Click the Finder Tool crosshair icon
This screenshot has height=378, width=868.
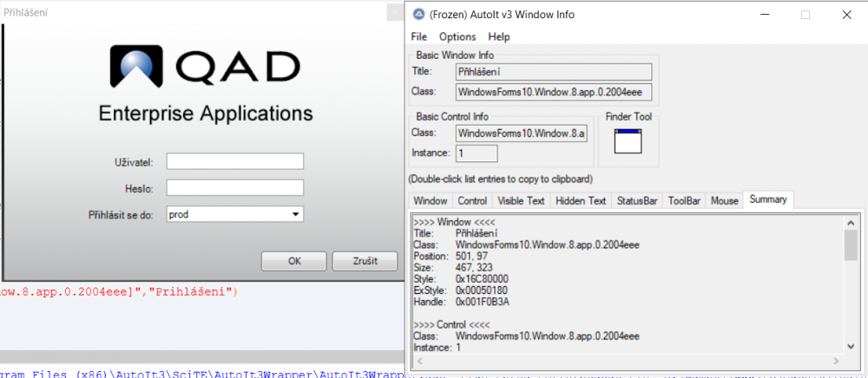[628, 141]
